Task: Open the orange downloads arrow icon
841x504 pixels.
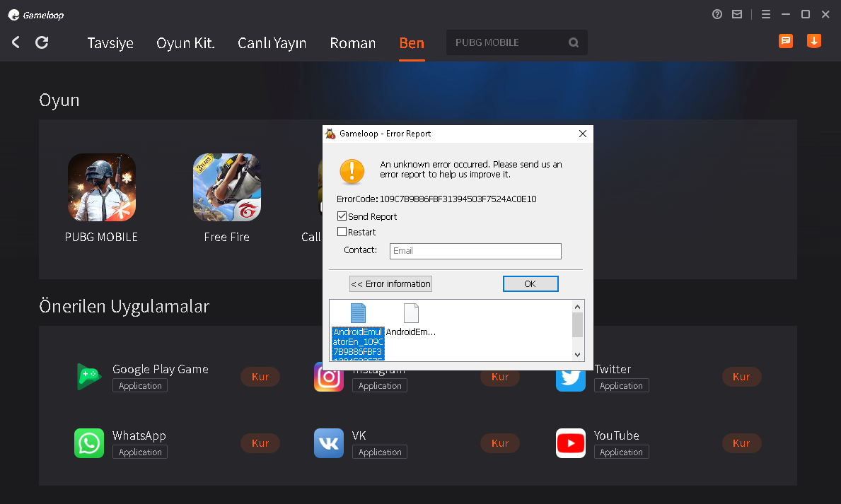Action: click(x=814, y=41)
